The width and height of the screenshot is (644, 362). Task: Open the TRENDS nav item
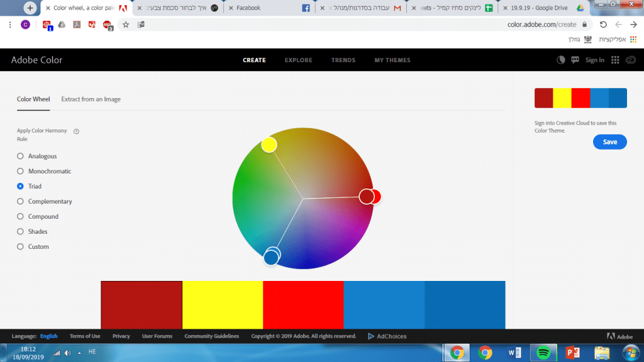pos(343,60)
